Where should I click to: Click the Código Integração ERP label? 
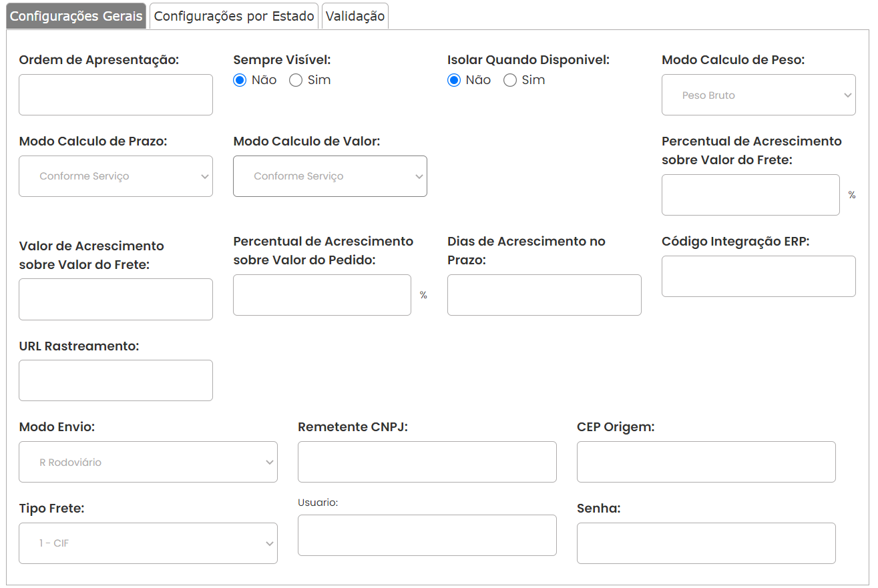[x=736, y=242]
